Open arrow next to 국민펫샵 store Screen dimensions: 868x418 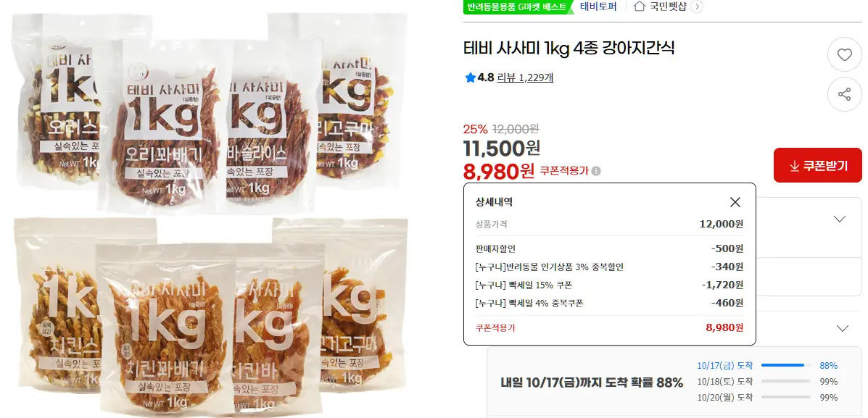[698, 7]
